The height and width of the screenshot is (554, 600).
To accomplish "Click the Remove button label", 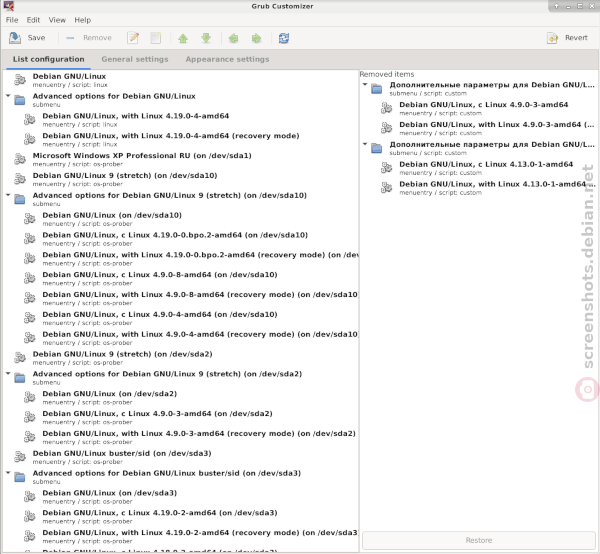I will coord(97,38).
